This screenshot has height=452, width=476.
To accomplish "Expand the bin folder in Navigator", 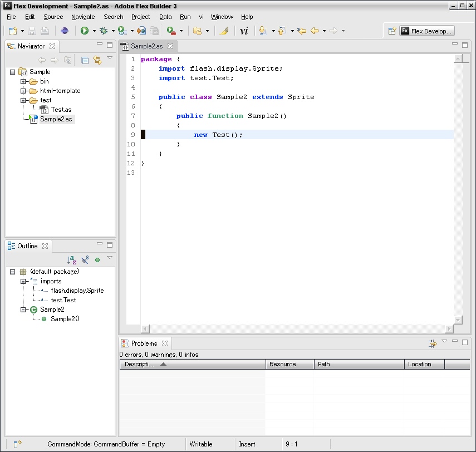I will (23, 81).
